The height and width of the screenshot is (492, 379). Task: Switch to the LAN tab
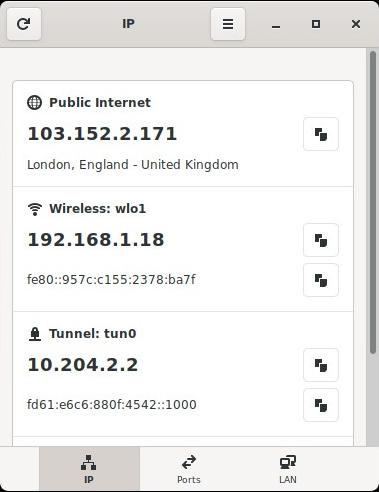pyautogui.click(x=288, y=469)
